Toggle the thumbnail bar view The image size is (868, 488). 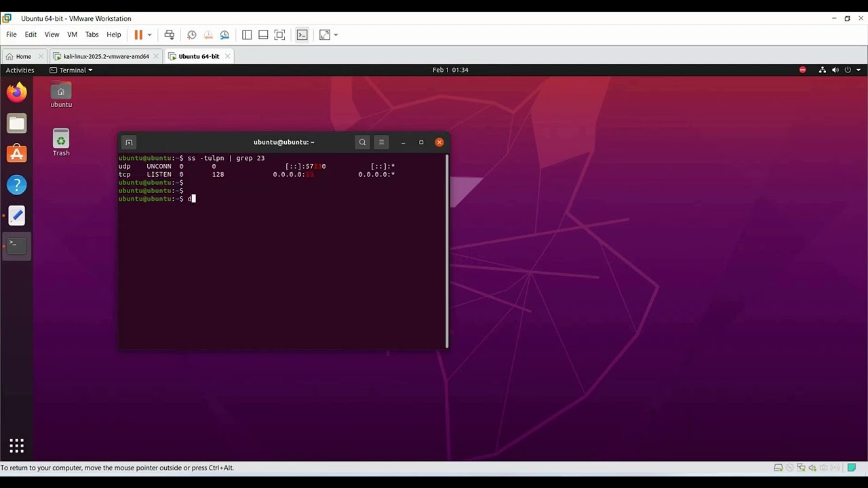click(263, 35)
